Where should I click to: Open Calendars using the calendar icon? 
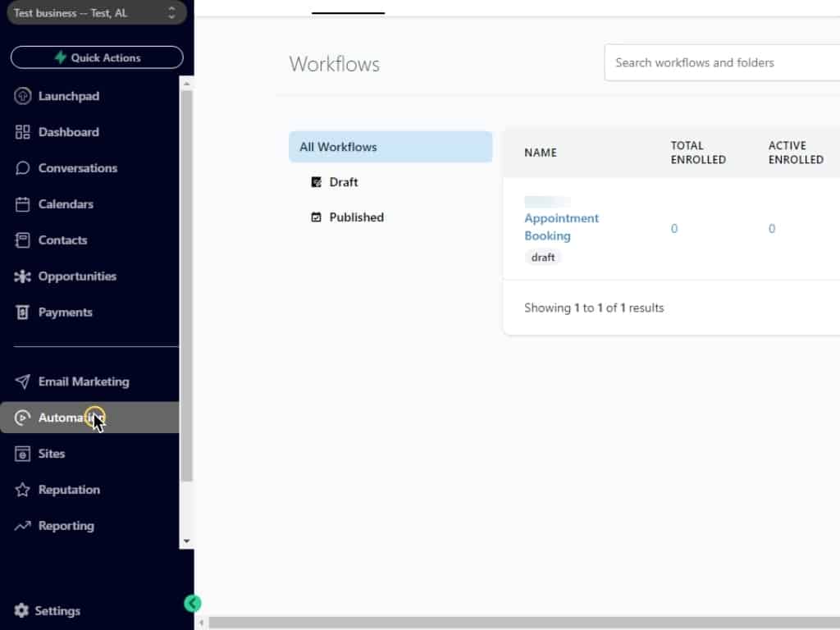coord(22,204)
